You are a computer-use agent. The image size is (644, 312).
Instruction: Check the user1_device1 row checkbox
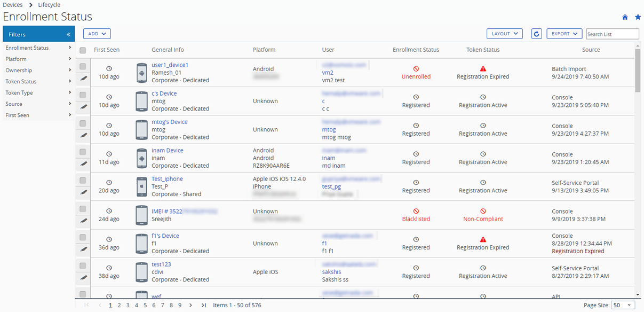coord(83,66)
